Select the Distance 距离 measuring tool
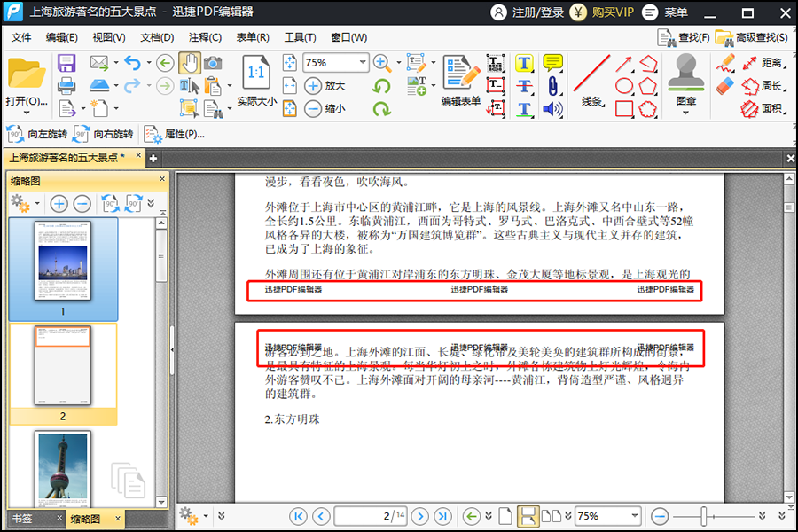 point(763,63)
